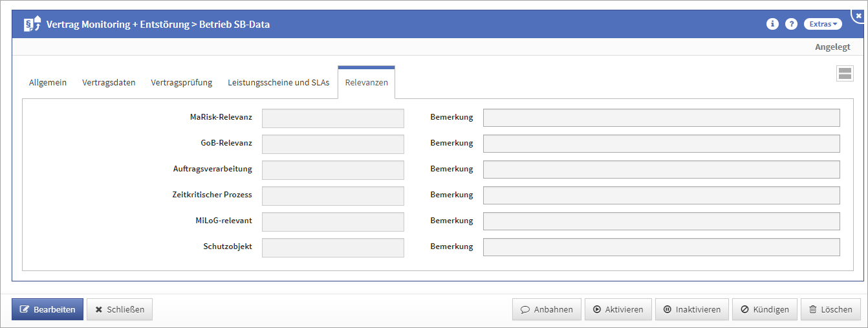Toggle the layout view icon next to the tabs

coord(845,73)
